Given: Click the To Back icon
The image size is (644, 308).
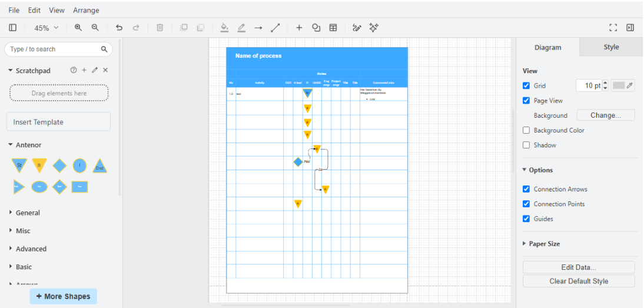Looking at the screenshot, I should click(x=200, y=28).
